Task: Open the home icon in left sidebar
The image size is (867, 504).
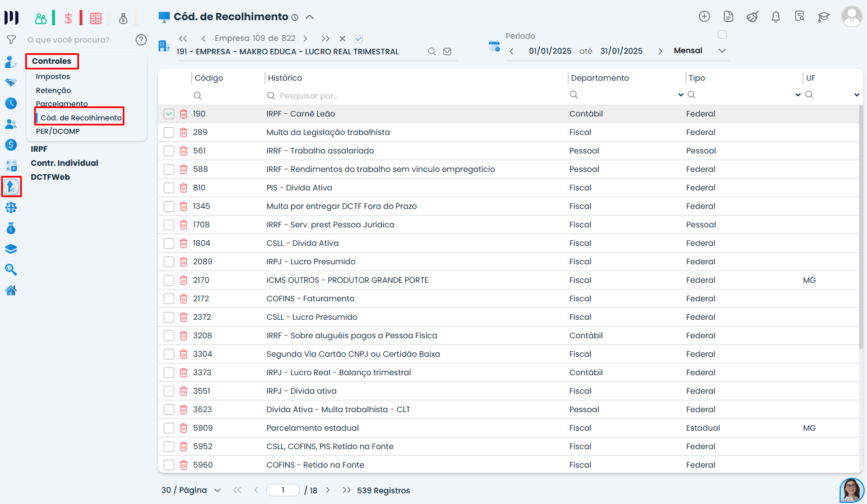Action: tap(11, 290)
